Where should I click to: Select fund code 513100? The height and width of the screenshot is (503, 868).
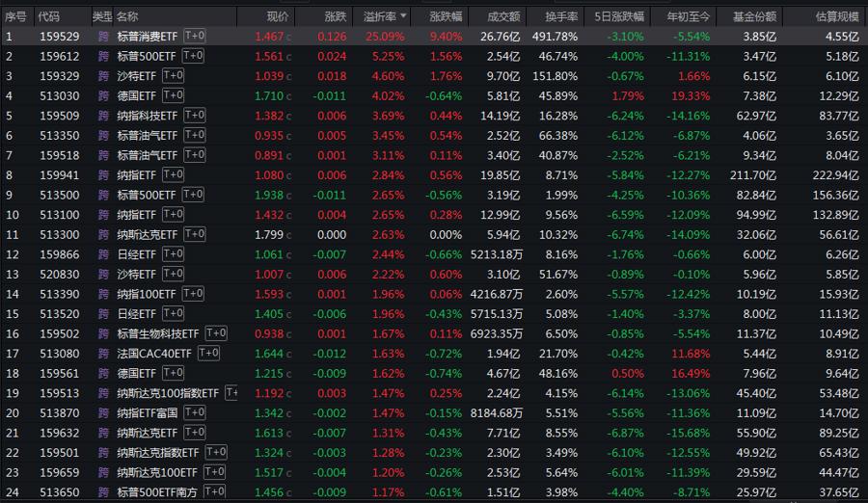[x=59, y=215]
